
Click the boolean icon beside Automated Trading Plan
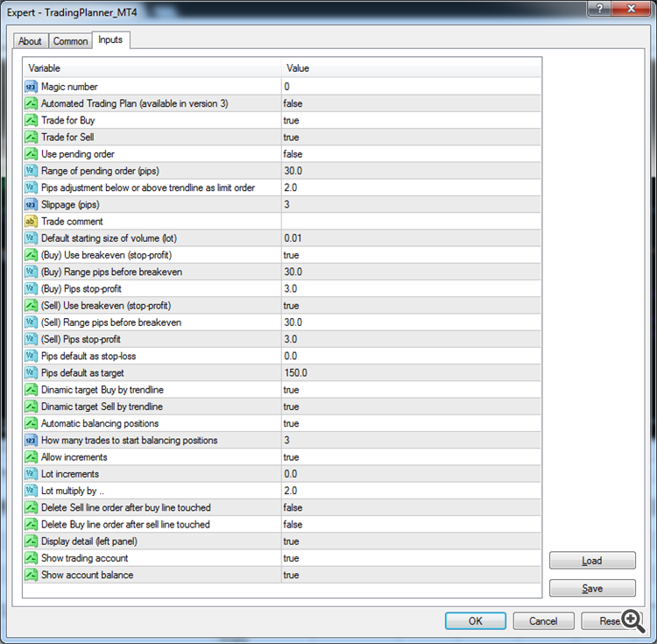[31, 103]
